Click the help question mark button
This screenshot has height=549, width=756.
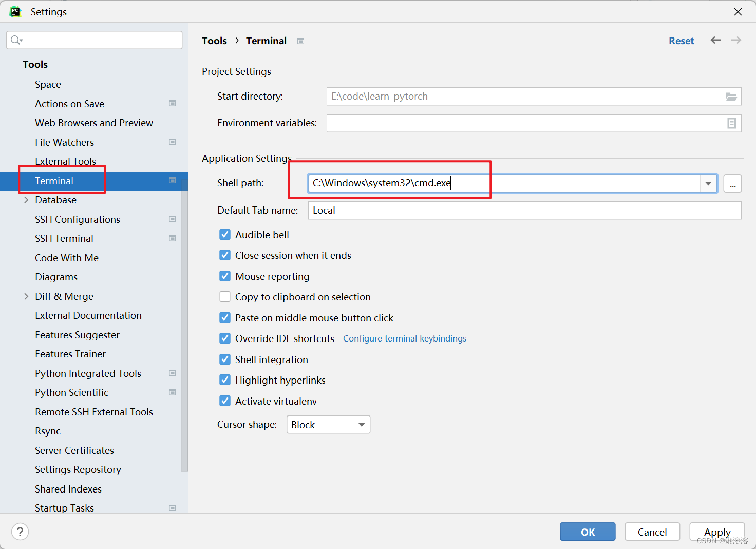tap(20, 532)
